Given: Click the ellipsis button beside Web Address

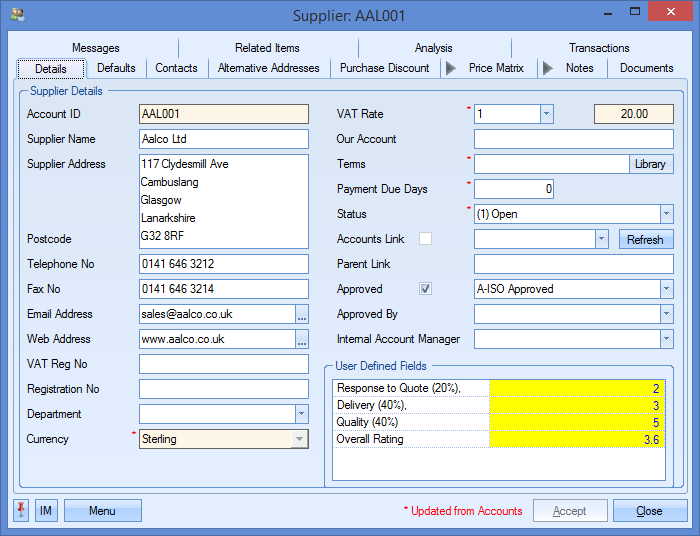Looking at the screenshot, I should [x=302, y=339].
